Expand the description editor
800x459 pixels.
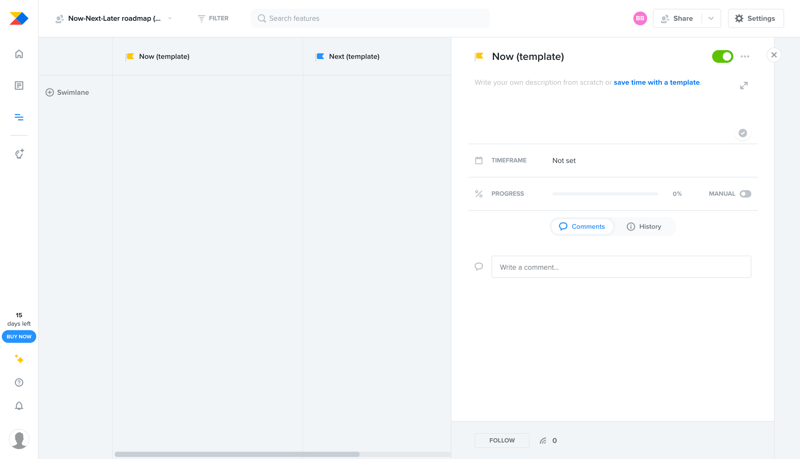(744, 86)
